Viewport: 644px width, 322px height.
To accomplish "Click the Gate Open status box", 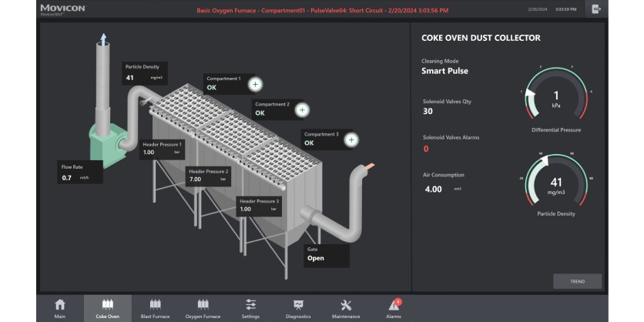I will (x=327, y=256).
